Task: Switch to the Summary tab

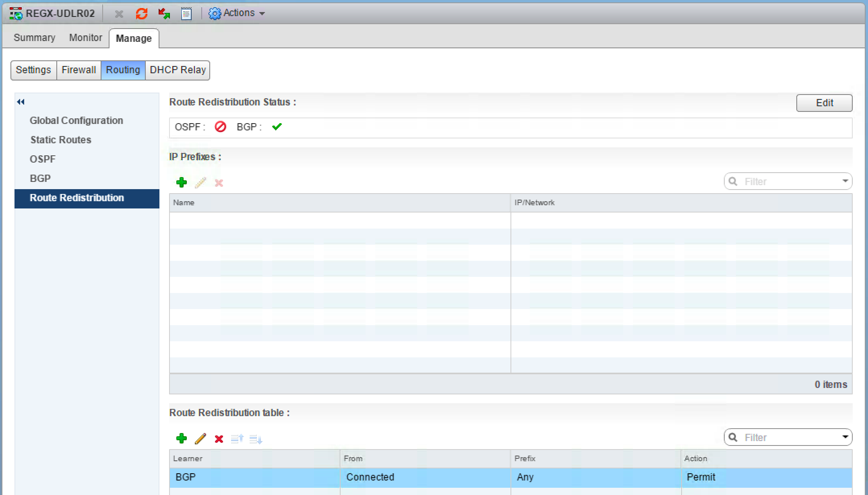Action: point(34,38)
